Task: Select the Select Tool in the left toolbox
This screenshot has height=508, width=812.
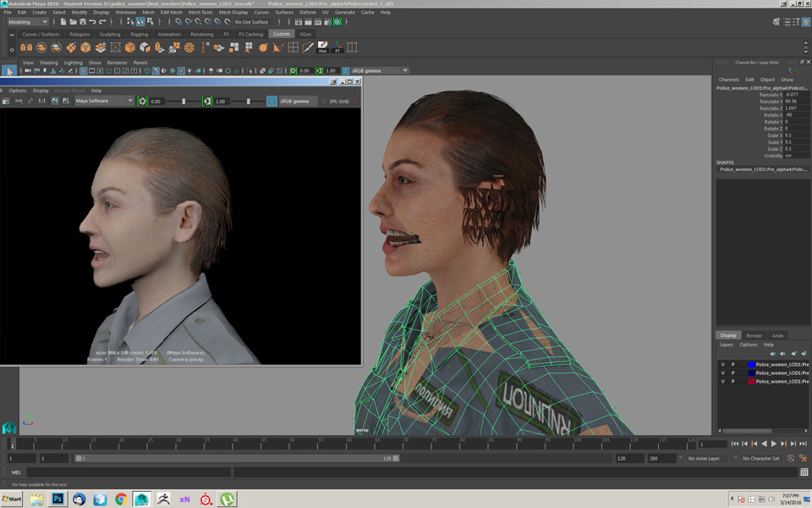Action: (x=8, y=69)
